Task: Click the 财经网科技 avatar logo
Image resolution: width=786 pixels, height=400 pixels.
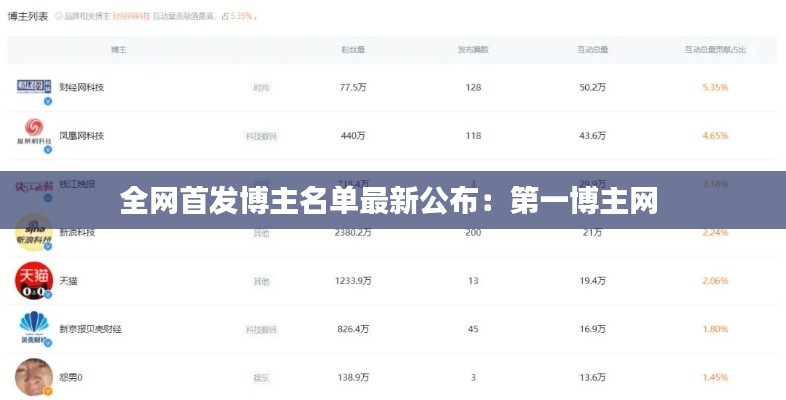Action: [x=34, y=87]
